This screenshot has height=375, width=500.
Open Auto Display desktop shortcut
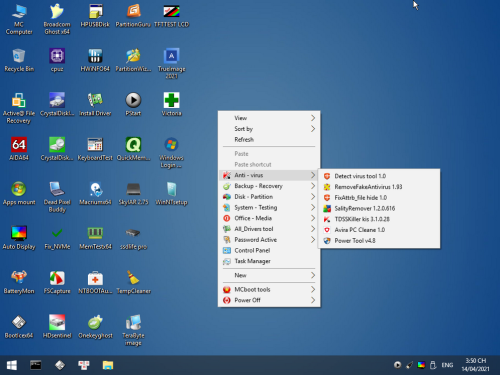tap(19, 238)
